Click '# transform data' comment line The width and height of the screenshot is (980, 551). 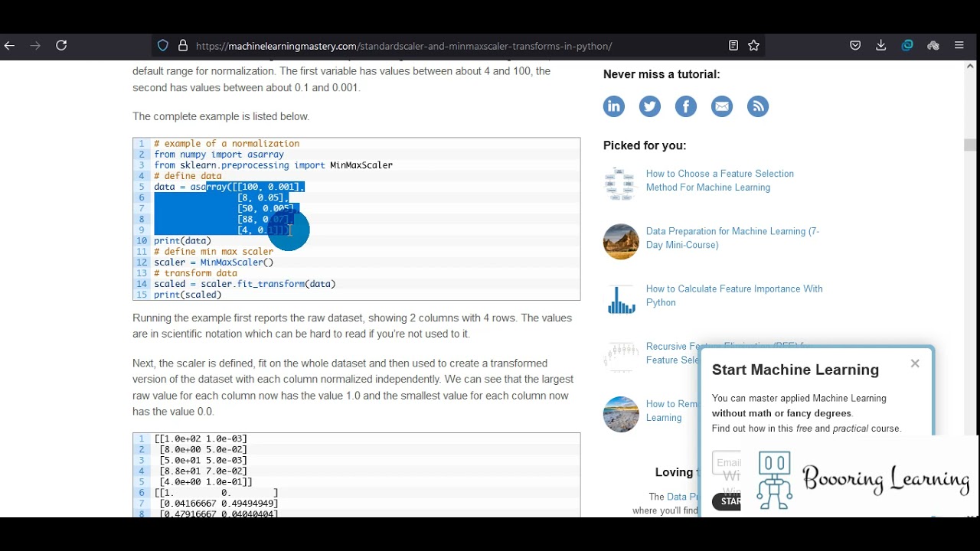pos(195,272)
